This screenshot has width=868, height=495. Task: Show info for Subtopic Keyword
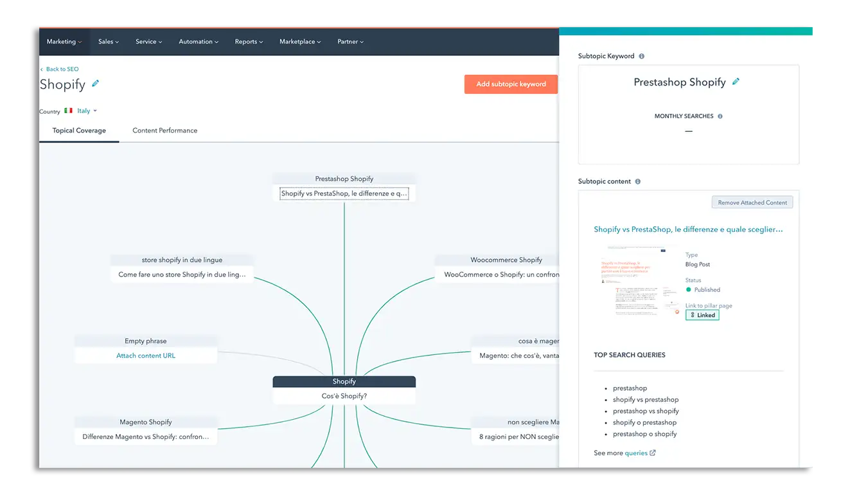click(641, 56)
